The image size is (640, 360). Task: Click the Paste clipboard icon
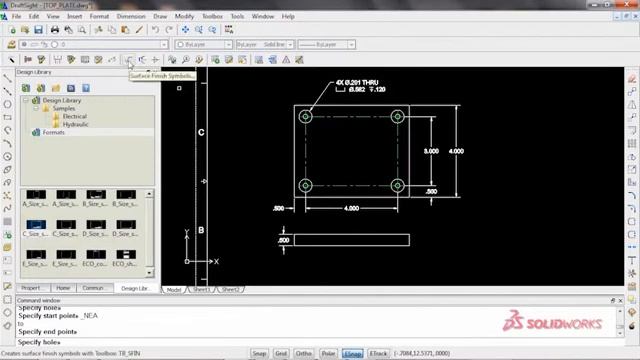[125, 30]
